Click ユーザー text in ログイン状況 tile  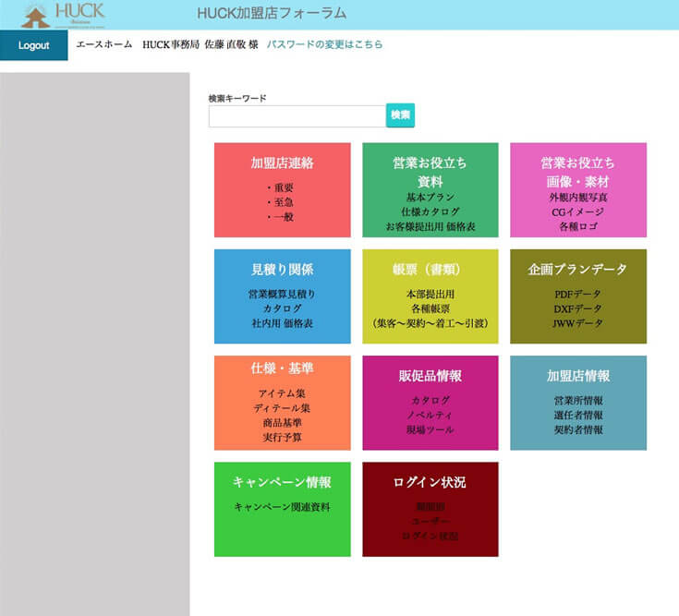tap(430, 521)
